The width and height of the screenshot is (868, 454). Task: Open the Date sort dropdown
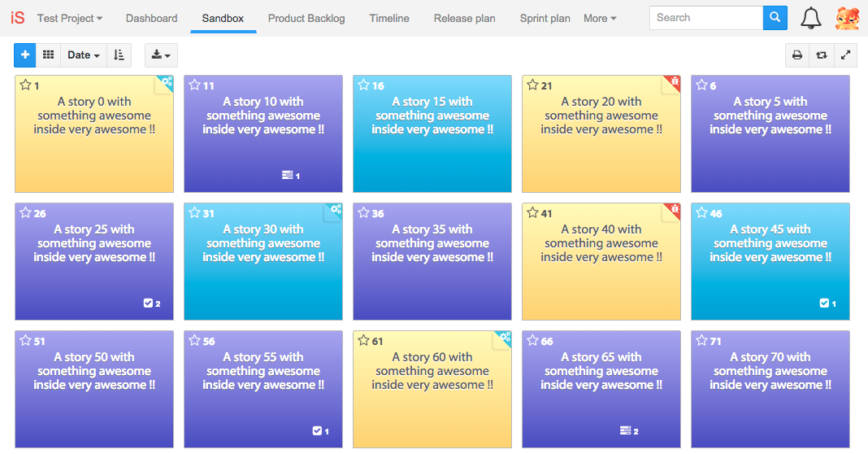click(84, 55)
